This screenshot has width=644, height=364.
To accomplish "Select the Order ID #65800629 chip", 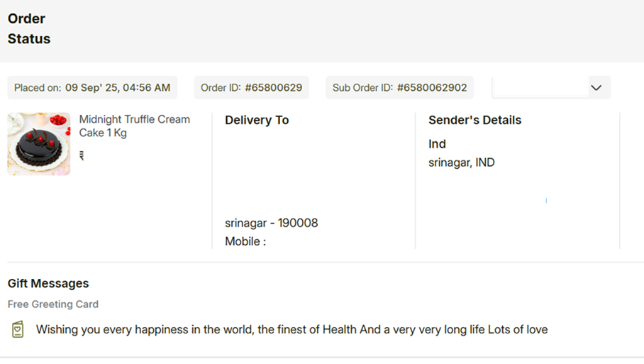I will pos(251,88).
